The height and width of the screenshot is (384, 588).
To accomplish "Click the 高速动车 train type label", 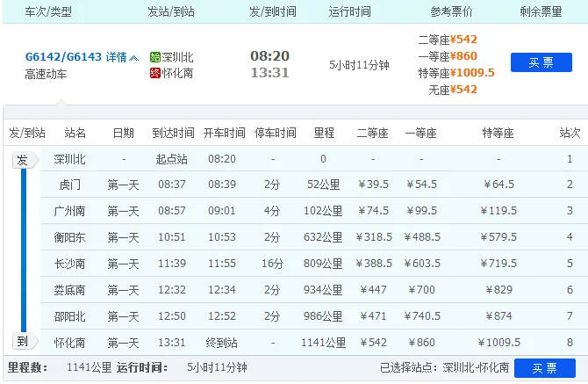I will (x=46, y=75).
